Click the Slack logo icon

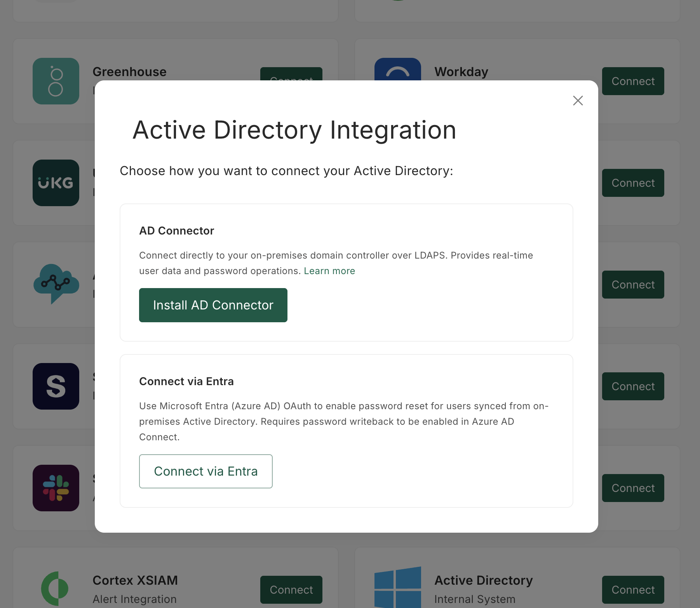click(56, 488)
